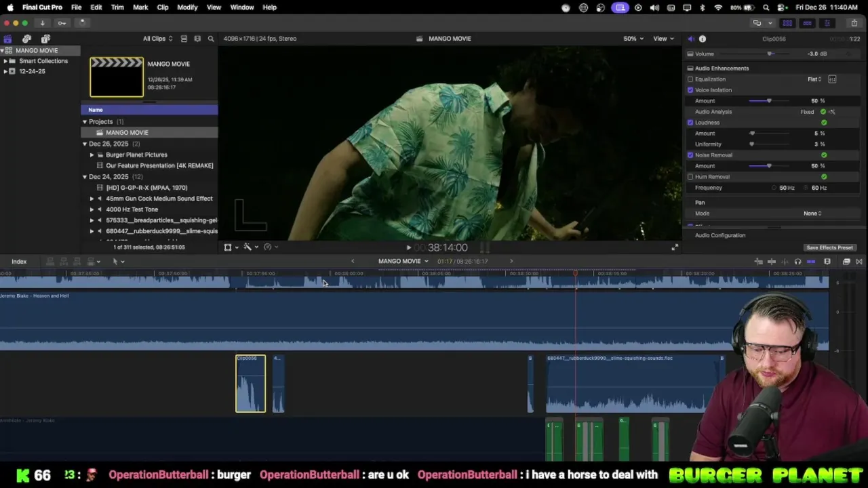Click the Noise Removal amount slider

pos(769,166)
